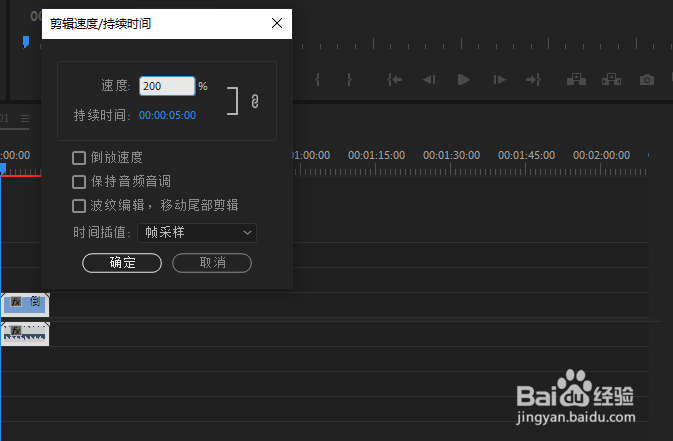Select the audio clip on the timeline
673x441 pixels.
click(x=25, y=334)
